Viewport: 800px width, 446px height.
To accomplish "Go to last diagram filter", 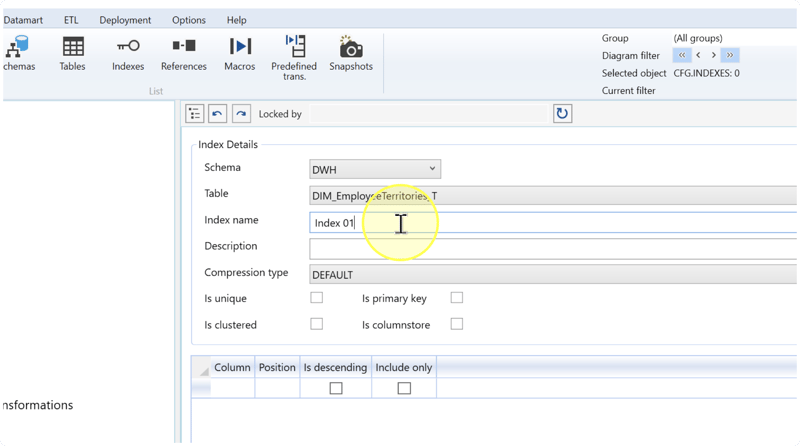I will (x=730, y=55).
